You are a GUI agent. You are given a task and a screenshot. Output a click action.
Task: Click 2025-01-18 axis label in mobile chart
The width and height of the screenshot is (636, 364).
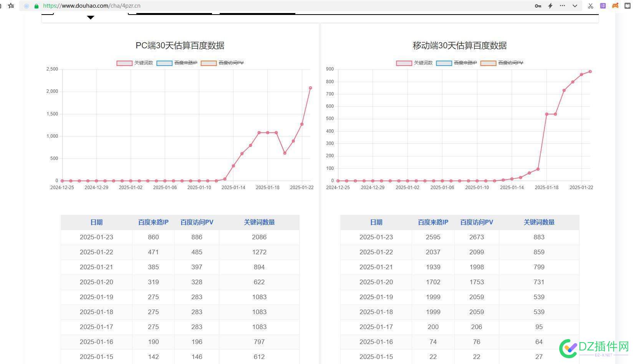tap(547, 188)
